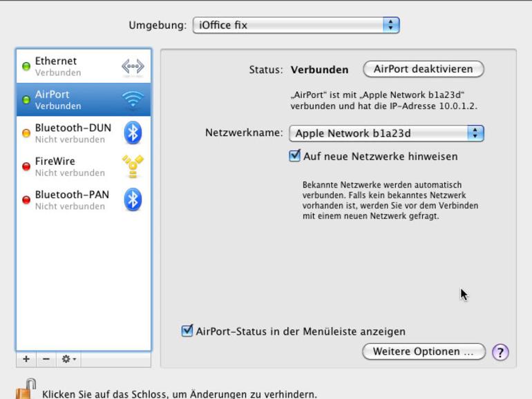
Task: Click the Bluetooth-PAN Bluetooth icon
Action: (x=133, y=199)
